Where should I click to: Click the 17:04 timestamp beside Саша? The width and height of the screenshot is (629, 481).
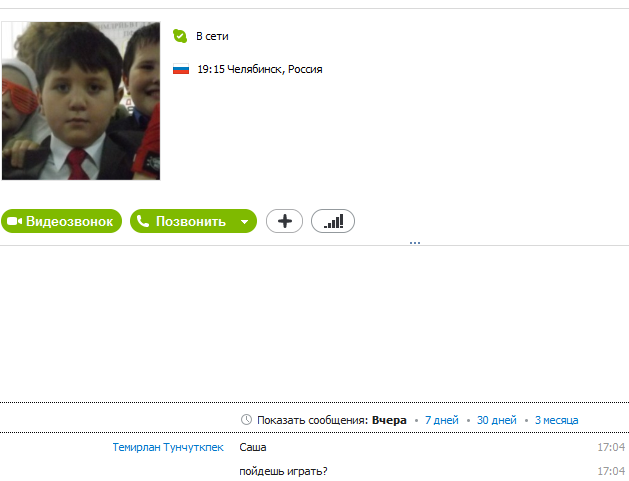point(611,447)
